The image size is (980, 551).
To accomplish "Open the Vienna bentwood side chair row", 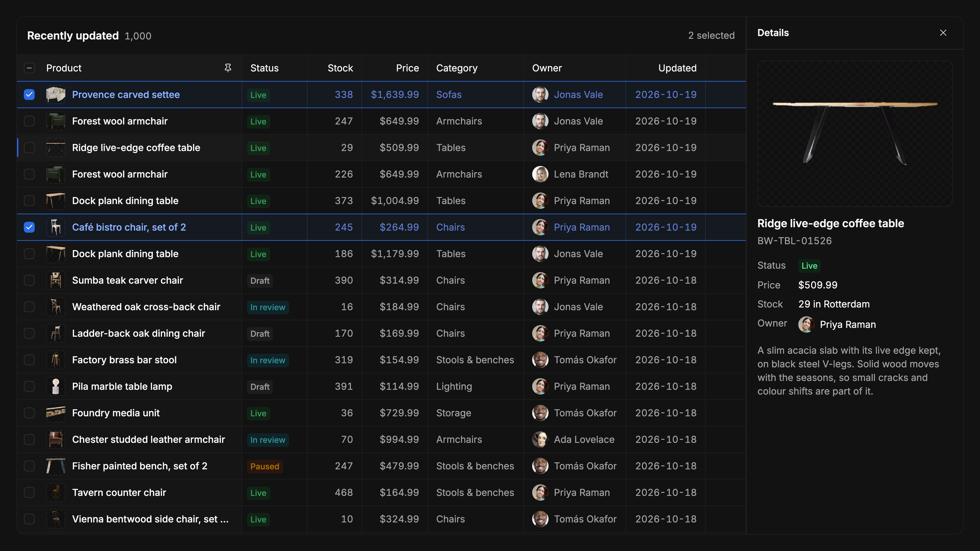I will 150,519.
